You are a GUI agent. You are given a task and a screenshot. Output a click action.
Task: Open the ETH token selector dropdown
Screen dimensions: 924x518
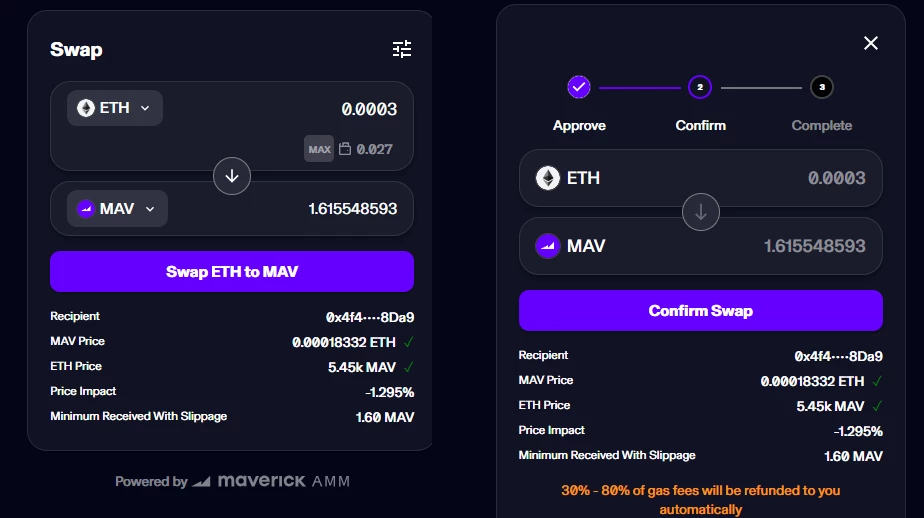coord(115,108)
